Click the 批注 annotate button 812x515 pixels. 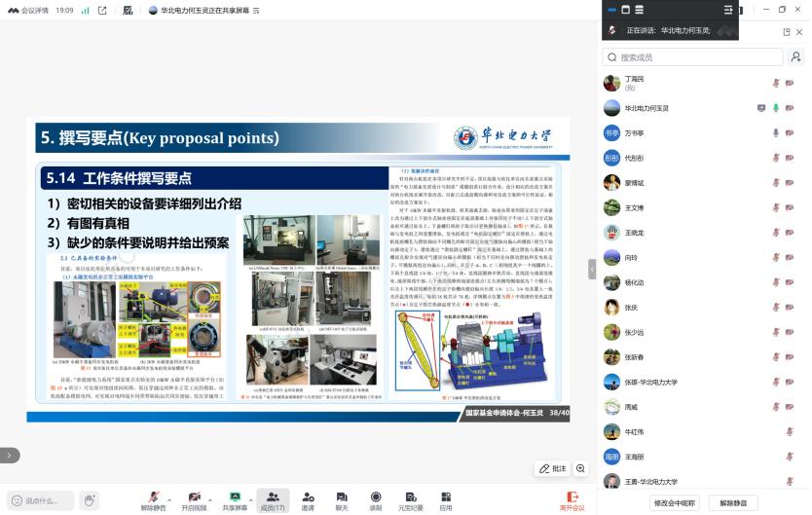coord(553,468)
